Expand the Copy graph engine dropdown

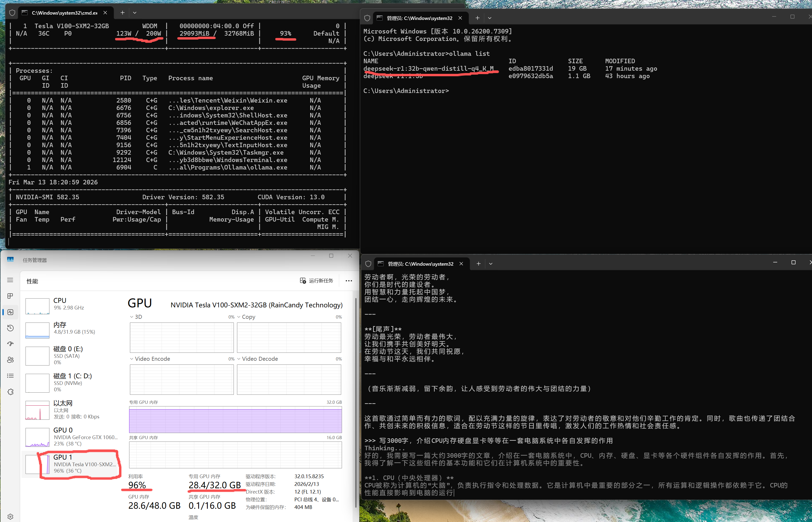click(x=239, y=317)
